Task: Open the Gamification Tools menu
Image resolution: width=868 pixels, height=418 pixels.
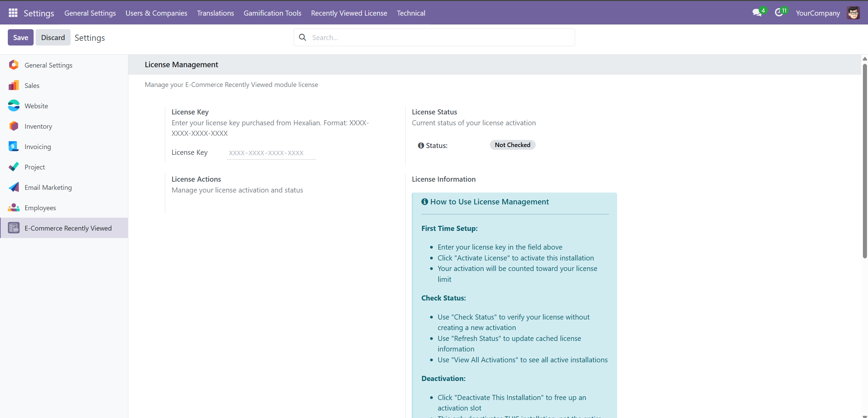Action: 272,13
